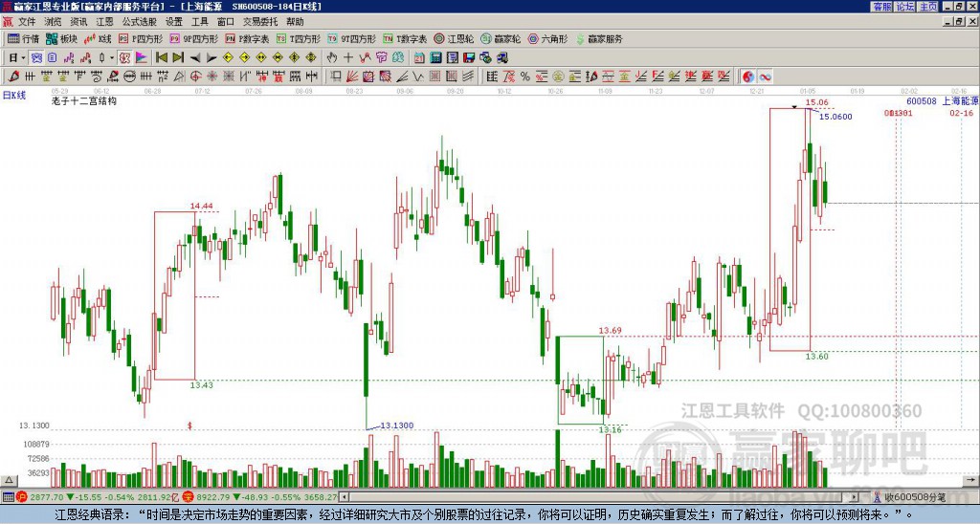980x524 pixels.
Task: Expand the candlestick style dropdown arrow
Action: click(x=112, y=58)
